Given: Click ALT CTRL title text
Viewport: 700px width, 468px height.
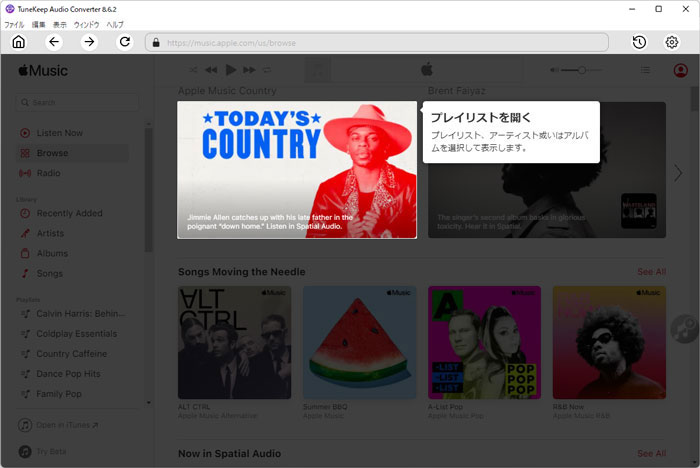Looking at the screenshot, I should click(194, 407).
